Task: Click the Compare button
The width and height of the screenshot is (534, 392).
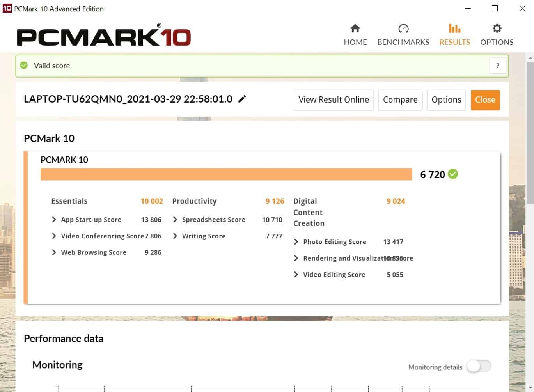Action: point(400,100)
